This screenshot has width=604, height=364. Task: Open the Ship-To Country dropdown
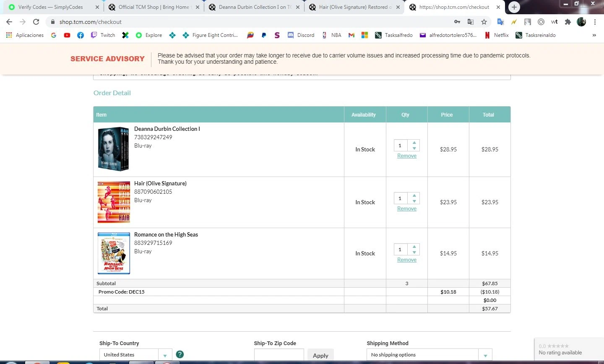136,355
